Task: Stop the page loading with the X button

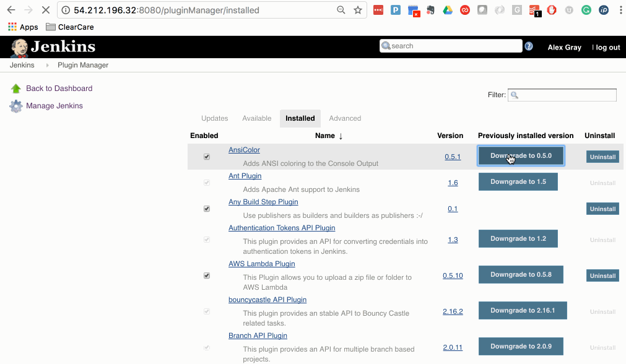Action: [x=46, y=10]
